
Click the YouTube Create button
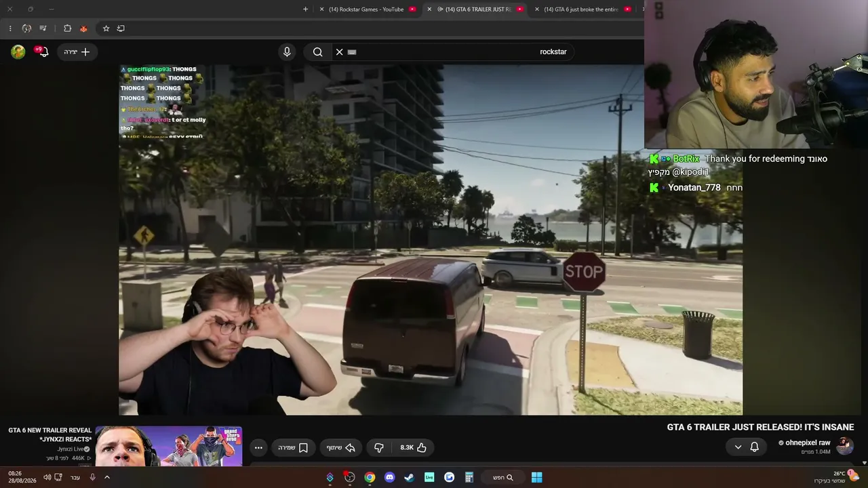tap(77, 52)
